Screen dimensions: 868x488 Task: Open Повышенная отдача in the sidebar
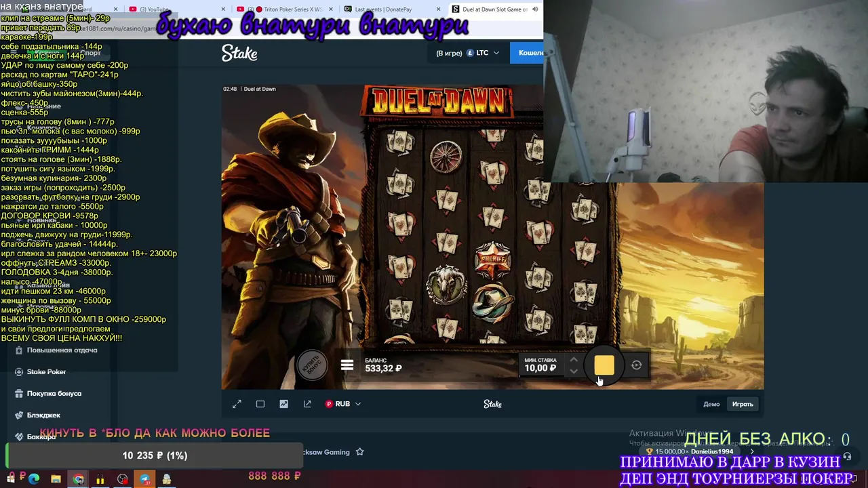[x=62, y=350]
